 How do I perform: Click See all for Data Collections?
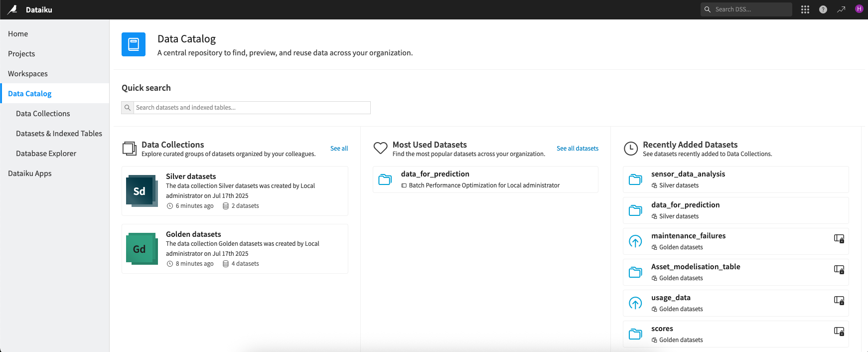pyautogui.click(x=339, y=149)
